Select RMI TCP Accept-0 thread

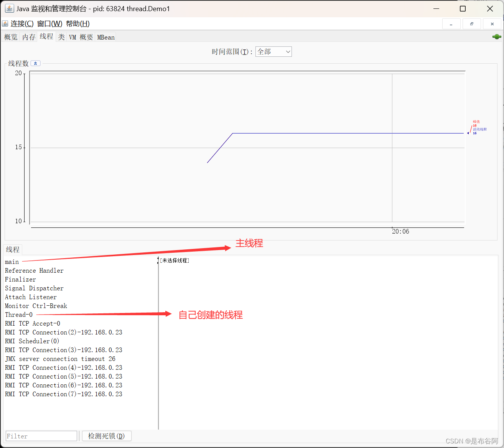[x=33, y=324]
